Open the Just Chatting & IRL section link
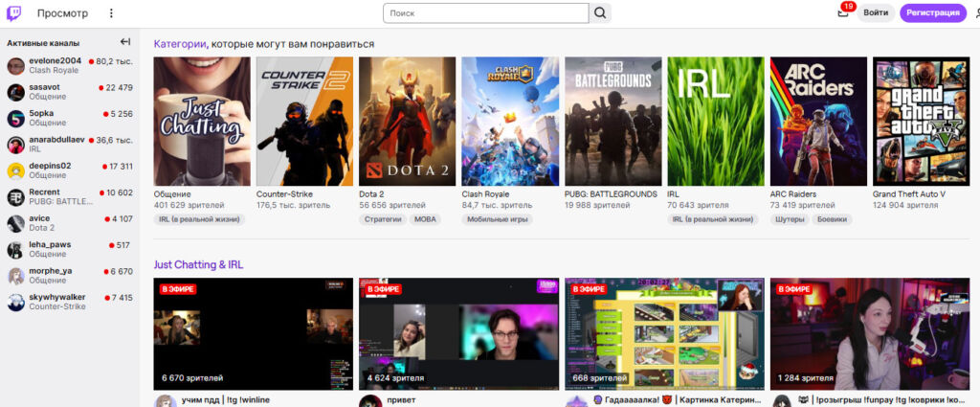The height and width of the screenshot is (407, 980). [198, 264]
